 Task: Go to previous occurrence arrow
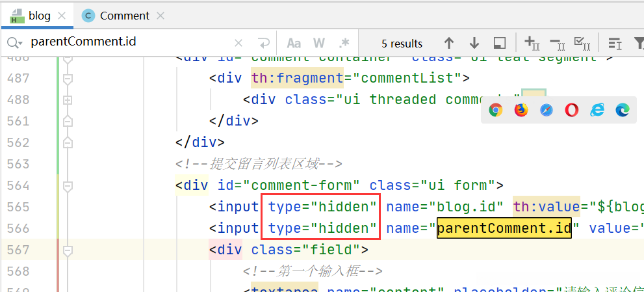point(449,43)
